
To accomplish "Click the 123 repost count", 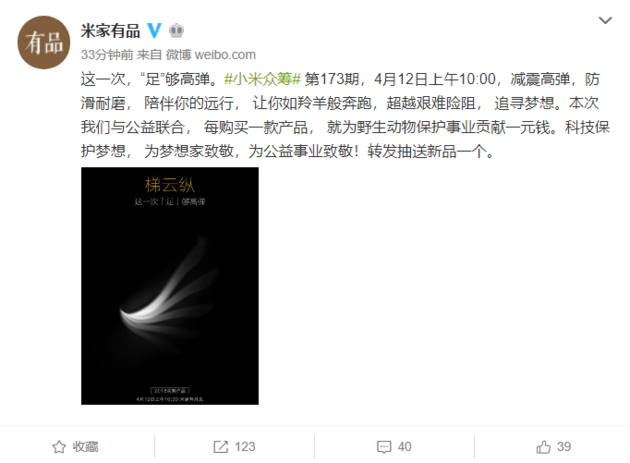I will pos(245,447).
